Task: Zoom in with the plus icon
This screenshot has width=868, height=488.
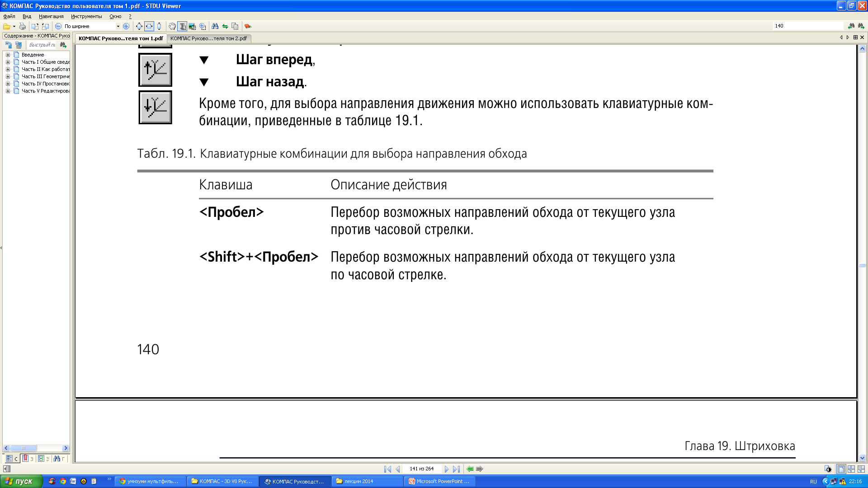Action: point(126,26)
